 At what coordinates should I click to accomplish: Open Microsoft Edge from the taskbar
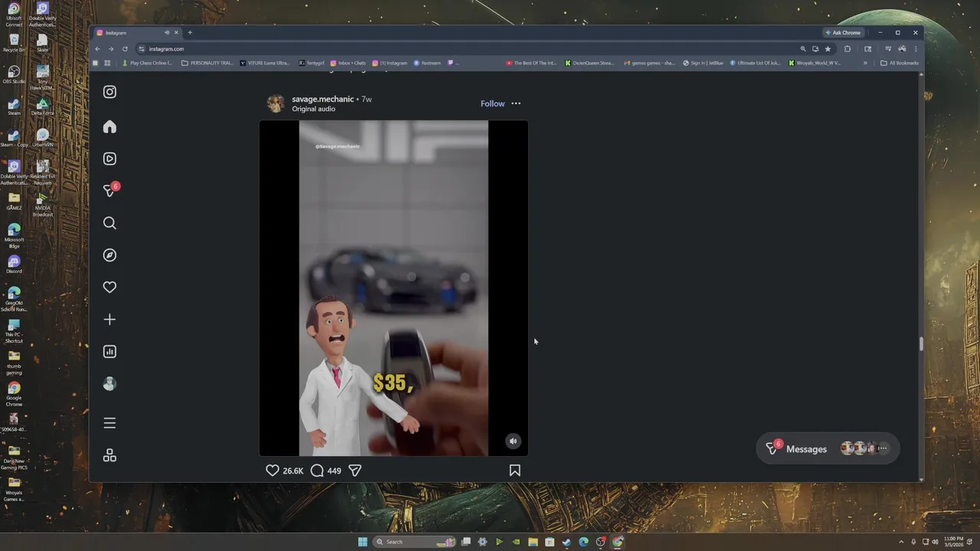[583, 542]
